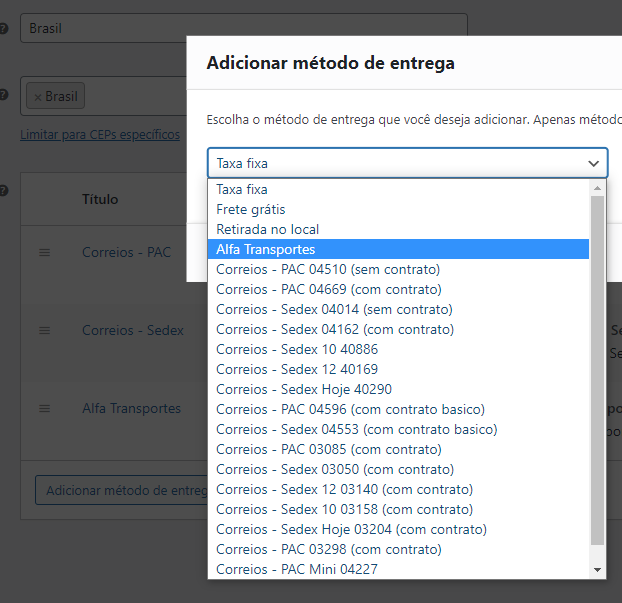The width and height of the screenshot is (622, 603).
Task: Select Correios - Sedex 12 03140 (com contrato)
Action: pos(398,489)
